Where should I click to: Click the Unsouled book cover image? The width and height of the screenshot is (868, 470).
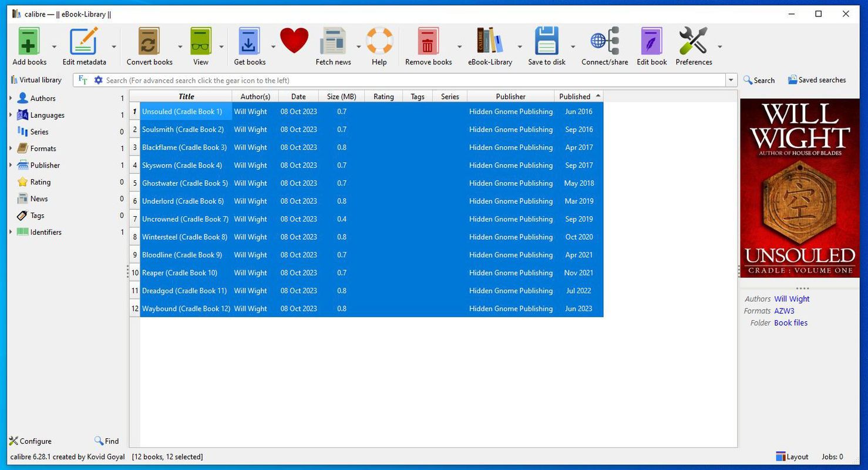click(799, 188)
